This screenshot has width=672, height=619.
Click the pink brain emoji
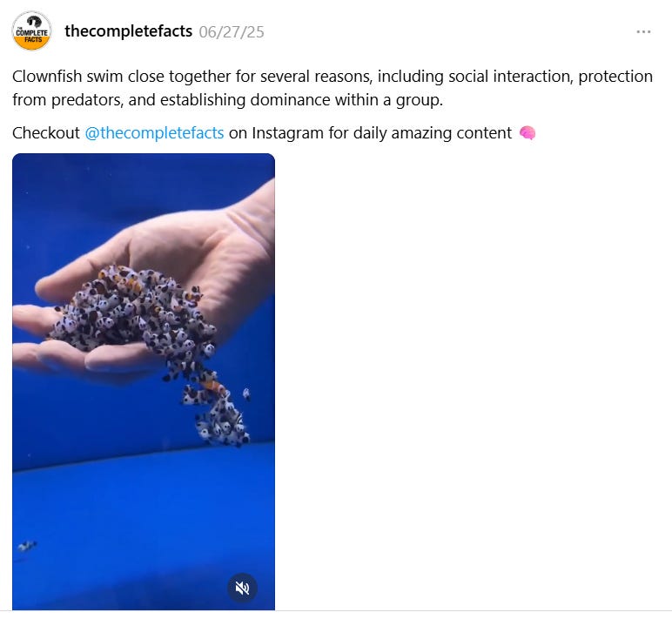pyautogui.click(x=528, y=133)
